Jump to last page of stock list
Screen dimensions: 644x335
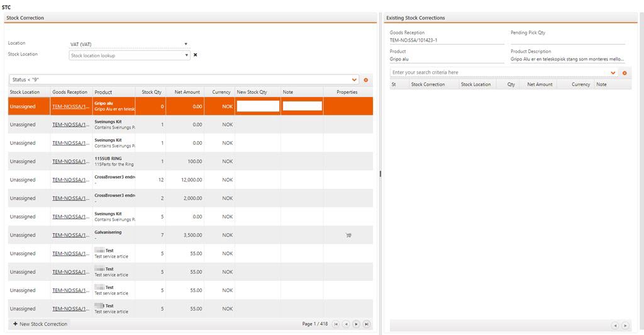(x=366, y=324)
